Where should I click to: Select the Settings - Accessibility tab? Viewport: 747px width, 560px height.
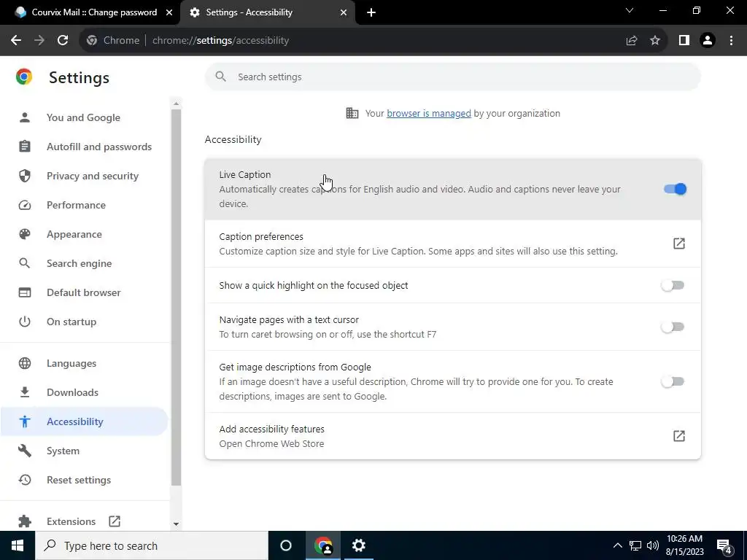click(x=267, y=12)
